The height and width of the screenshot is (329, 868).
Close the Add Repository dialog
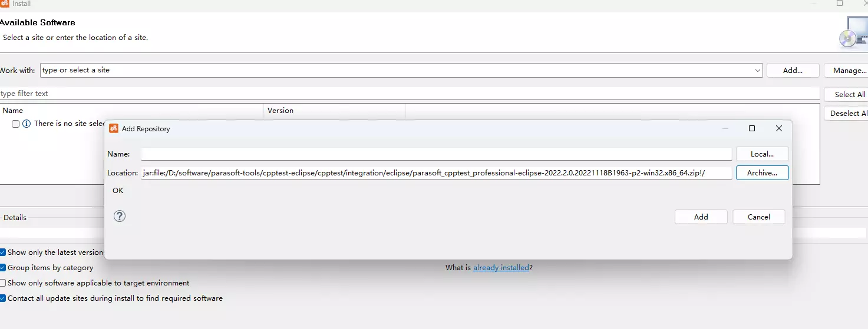(x=778, y=128)
